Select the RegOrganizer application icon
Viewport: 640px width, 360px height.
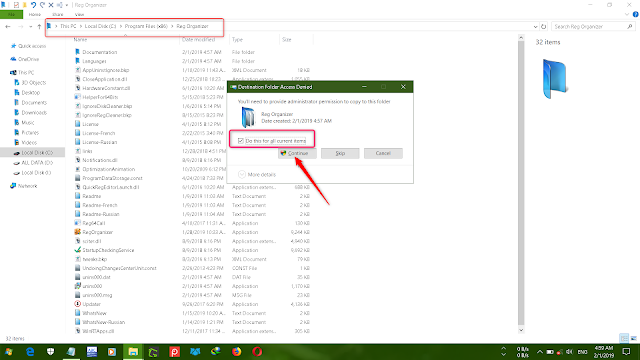click(x=78, y=232)
